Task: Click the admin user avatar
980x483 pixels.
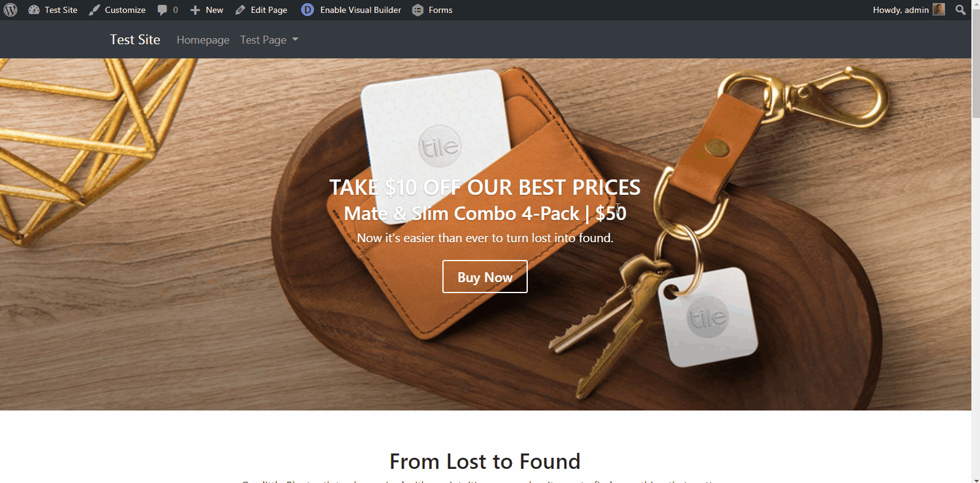Action: (x=939, y=9)
